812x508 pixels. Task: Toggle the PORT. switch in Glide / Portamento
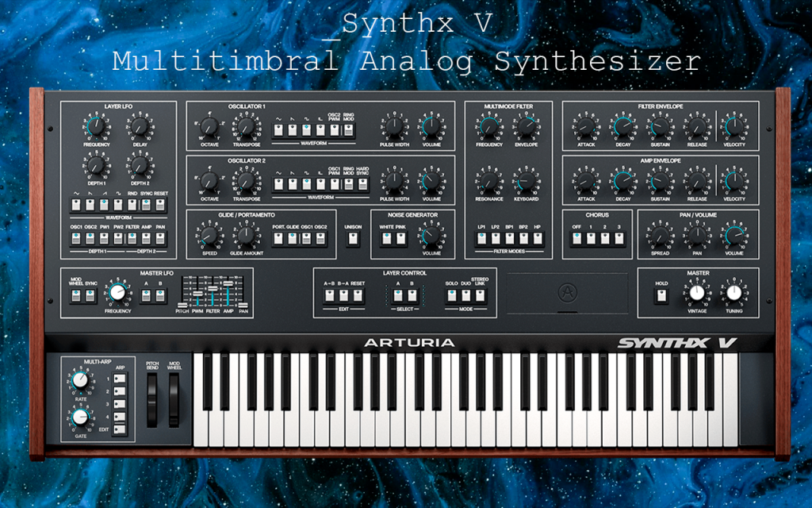pyautogui.click(x=278, y=238)
